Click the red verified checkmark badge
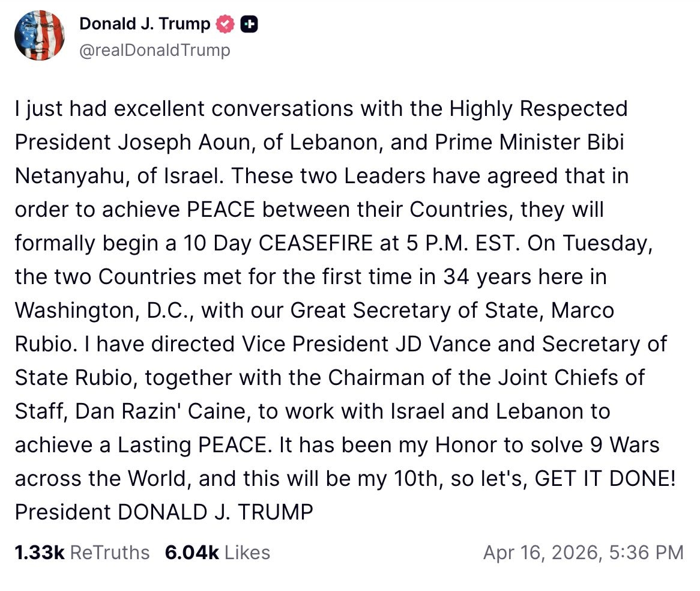The height and width of the screenshot is (591, 700). click(x=225, y=24)
